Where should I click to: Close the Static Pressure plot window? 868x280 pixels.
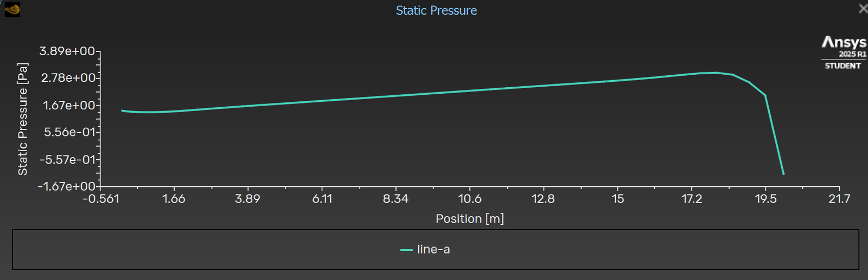[x=863, y=9]
